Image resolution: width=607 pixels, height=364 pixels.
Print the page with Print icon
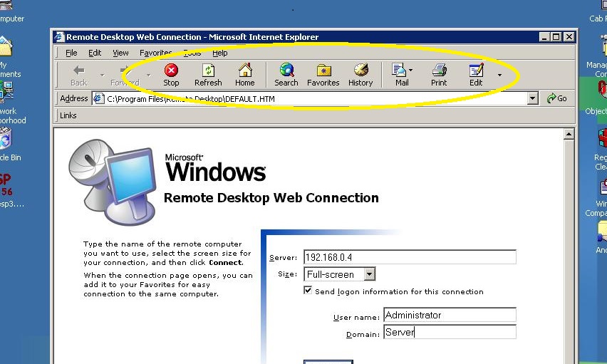(x=439, y=75)
